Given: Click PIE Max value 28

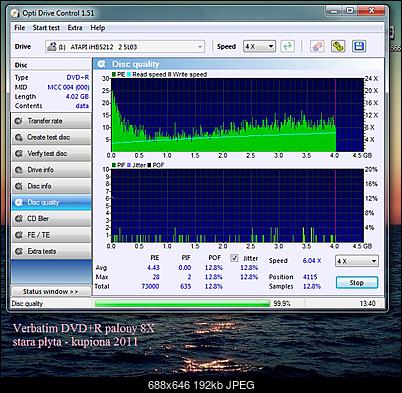Looking at the screenshot, I should tap(156, 277).
